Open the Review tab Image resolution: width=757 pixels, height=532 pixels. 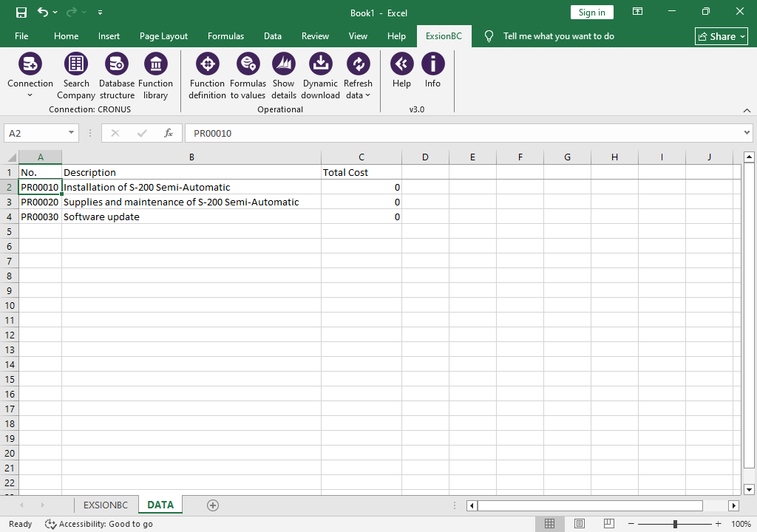[x=315, y=36]
